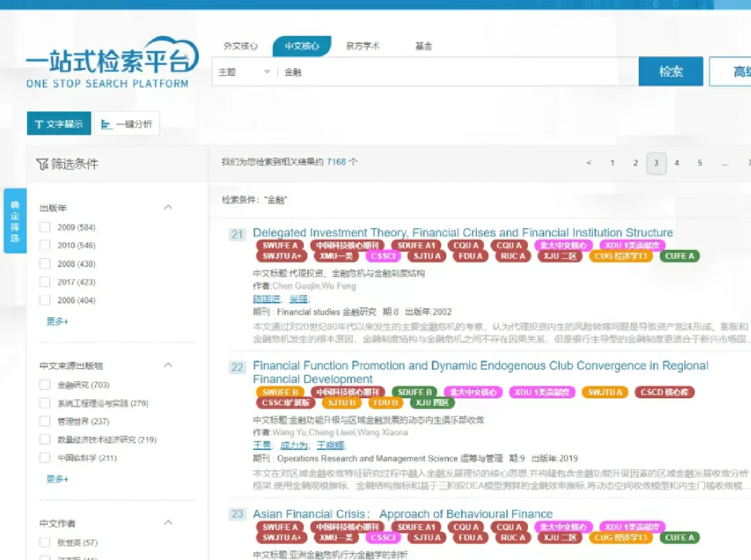The image size is (751, 560).
Task: Check the 2009 publication year filter
Action: click(45, 227)
